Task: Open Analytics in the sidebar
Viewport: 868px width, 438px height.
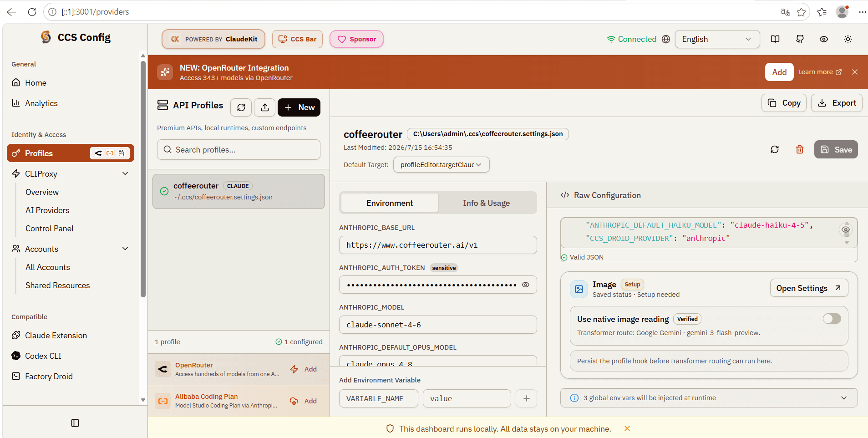Action: coord(71,103)
